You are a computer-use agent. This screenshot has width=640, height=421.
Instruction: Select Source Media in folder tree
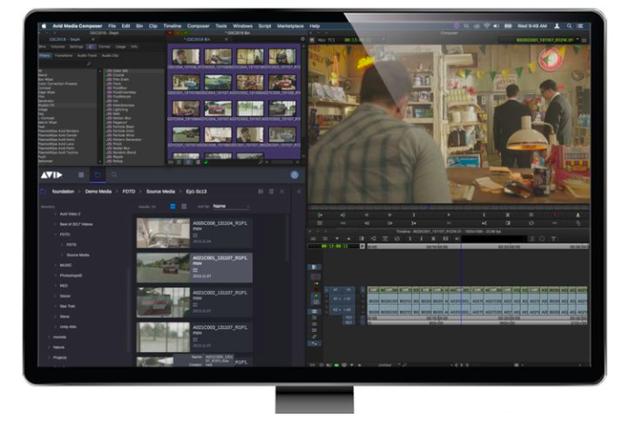coord(78,255)
